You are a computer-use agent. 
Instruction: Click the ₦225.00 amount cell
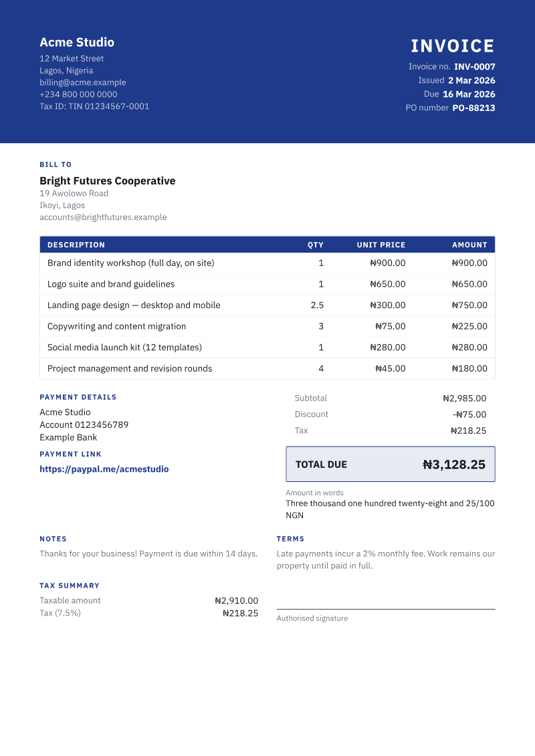tap(469, 326)
